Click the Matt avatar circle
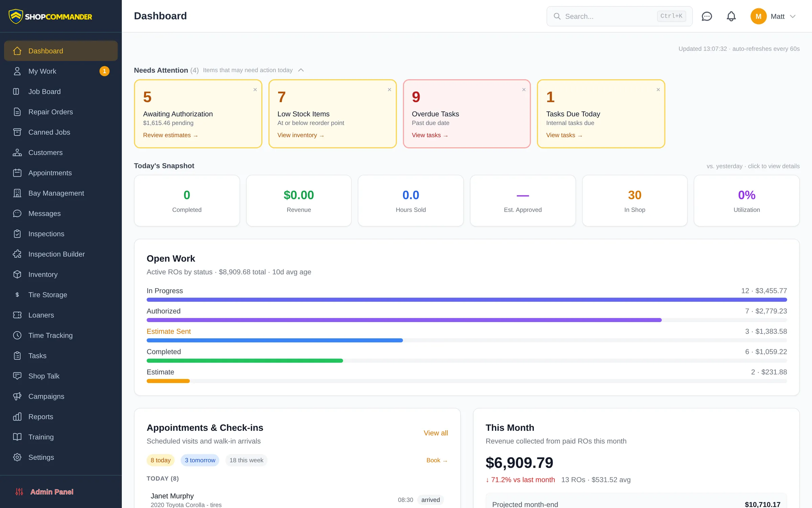 point(759,16)
